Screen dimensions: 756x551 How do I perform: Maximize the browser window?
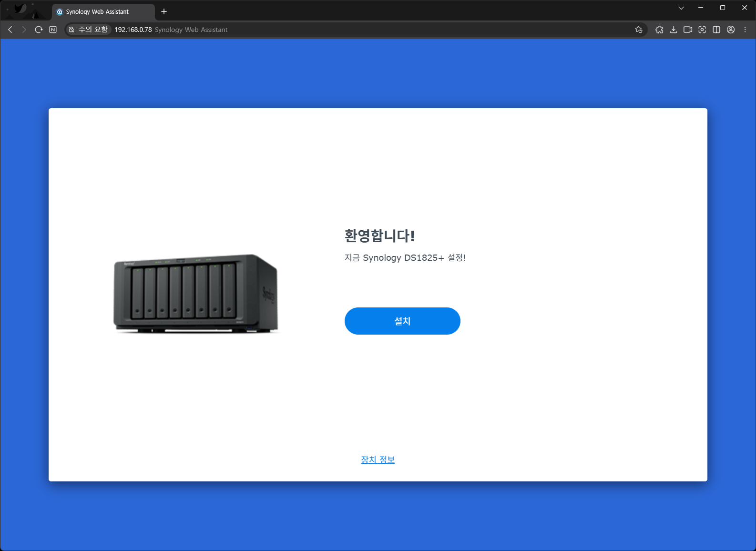click(723, 8)
